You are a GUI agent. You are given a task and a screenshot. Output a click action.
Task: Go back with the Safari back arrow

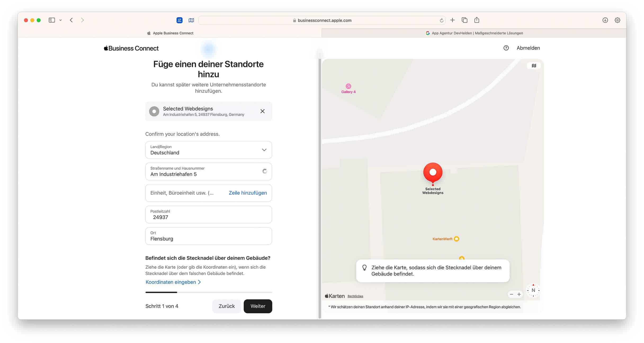[x=71, y=20]
